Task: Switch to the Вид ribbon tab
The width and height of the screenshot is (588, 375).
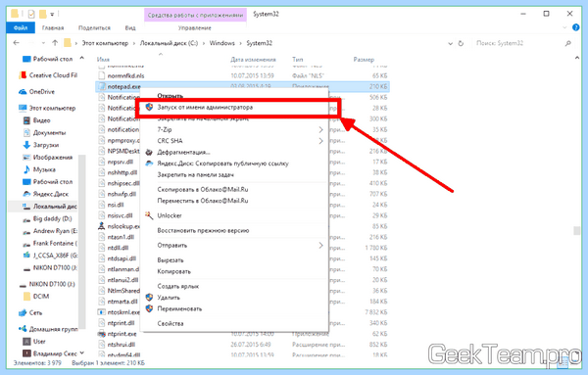Action: click(130, 27)
